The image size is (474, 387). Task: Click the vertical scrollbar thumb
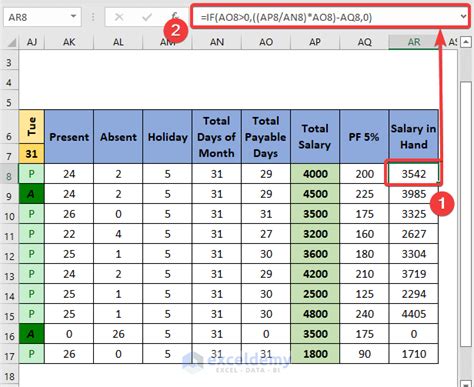point(466,213)
